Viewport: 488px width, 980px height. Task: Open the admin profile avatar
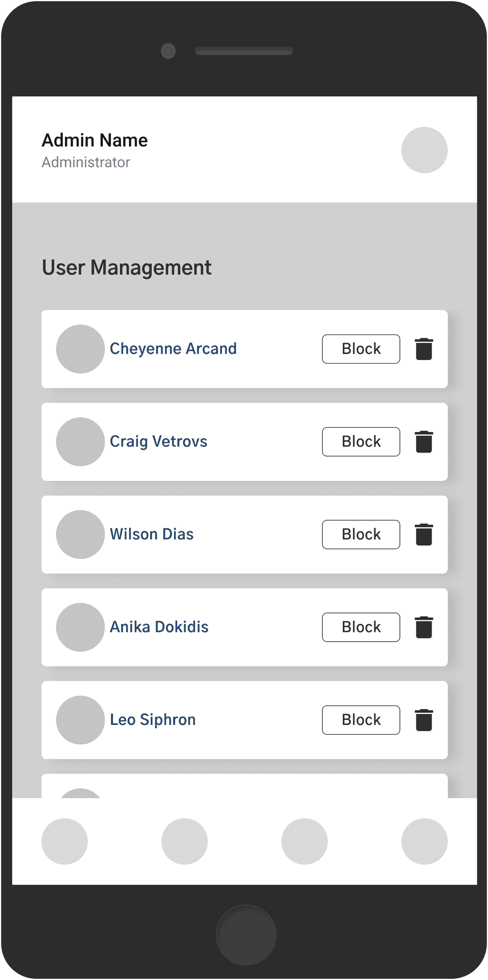pos(424,150)
